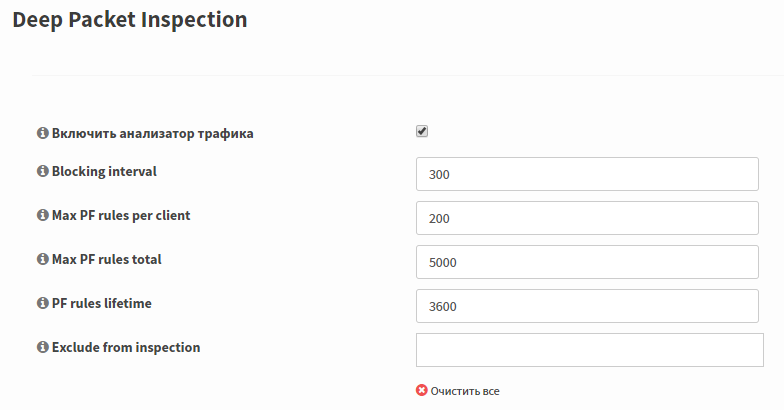Select the Max PF rules total input

587,262
